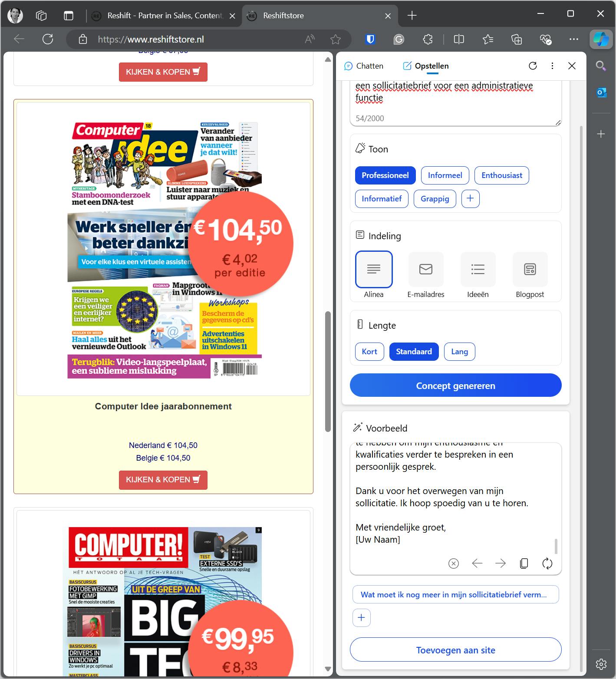This screenshot has width=616, height=679.
Task: Copy the generated draft text
Action: pos(524,564)
